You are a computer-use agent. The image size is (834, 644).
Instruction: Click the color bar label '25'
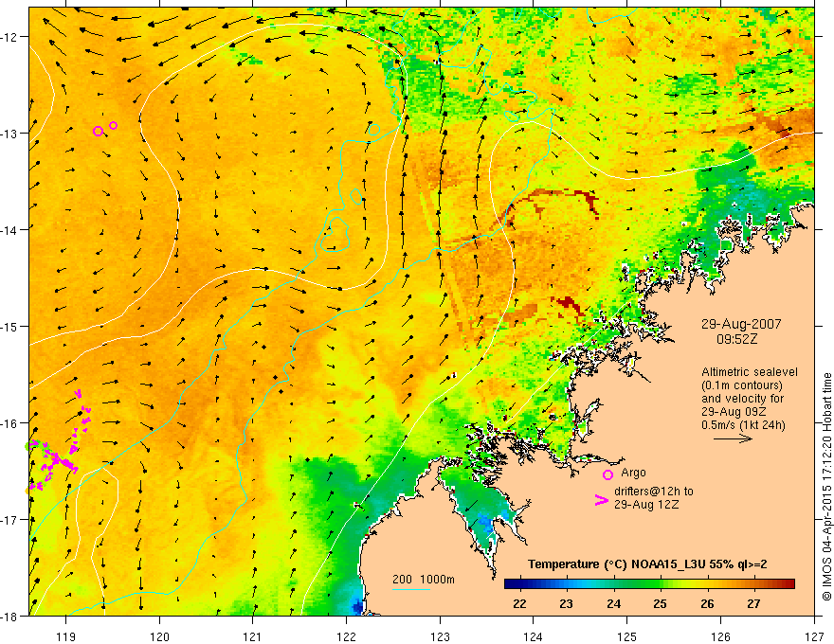(660, 603)
